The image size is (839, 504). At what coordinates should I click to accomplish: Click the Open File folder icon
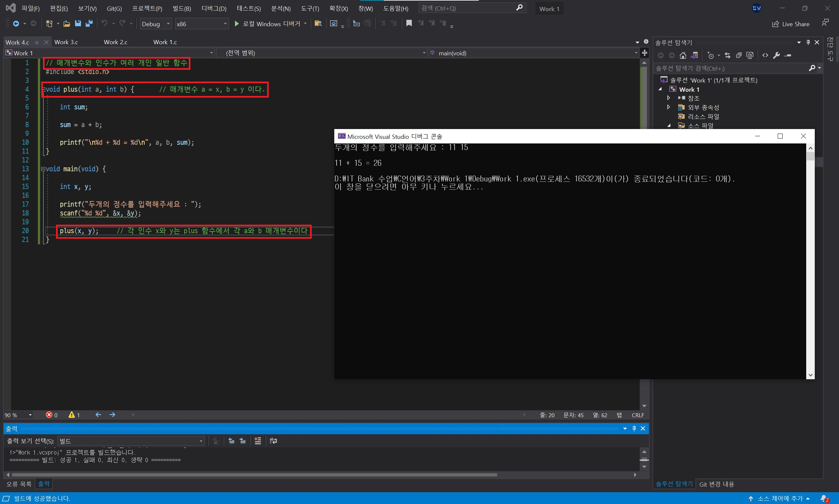pyautogui.click(x=67, y=24)
